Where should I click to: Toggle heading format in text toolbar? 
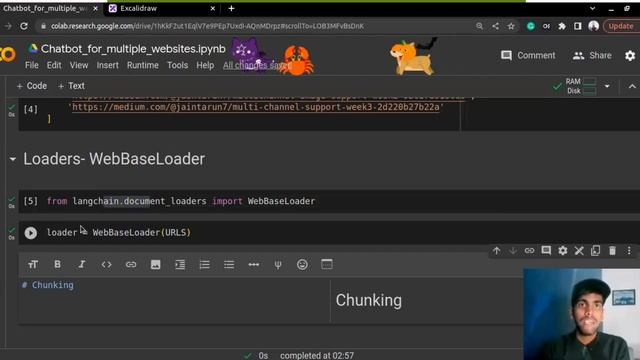click(x=33, y=264)
